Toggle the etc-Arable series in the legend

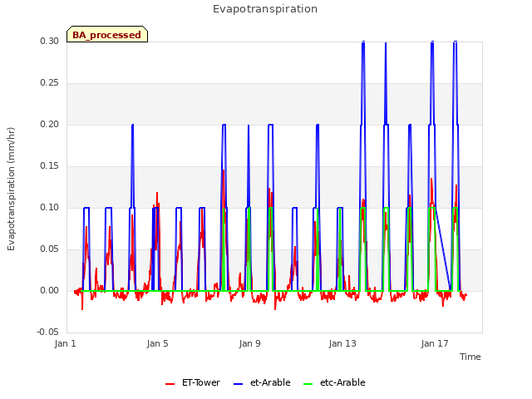(334, 382)
